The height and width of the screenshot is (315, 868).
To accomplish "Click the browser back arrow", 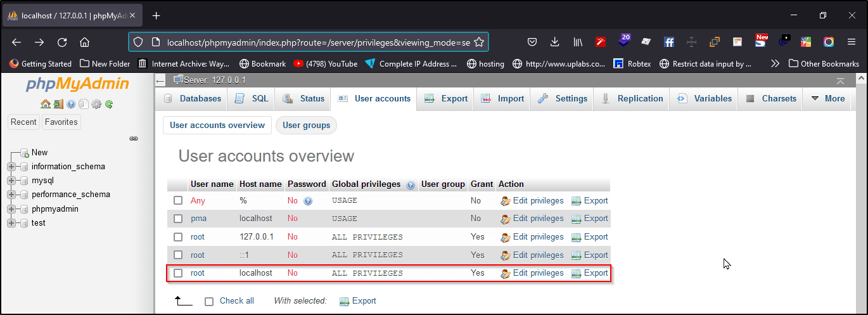I will (x=16, y=42).
